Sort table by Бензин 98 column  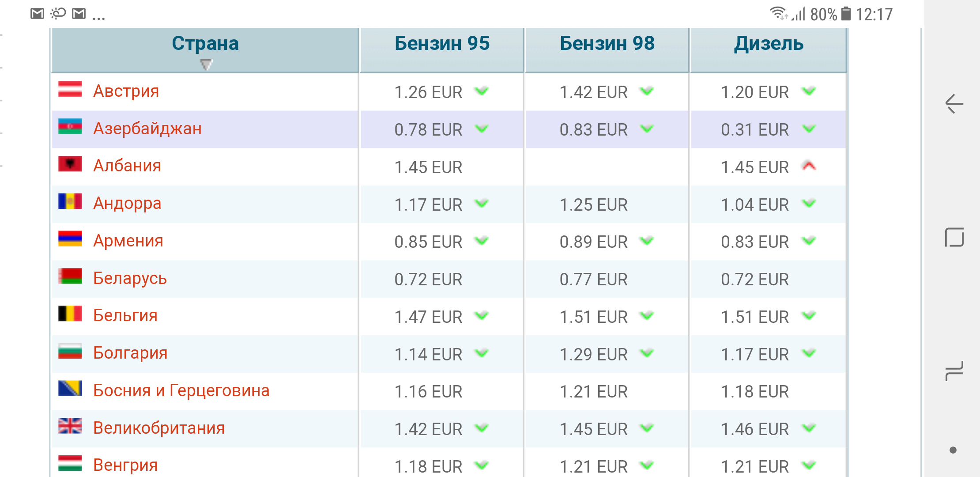pos(607,44)
